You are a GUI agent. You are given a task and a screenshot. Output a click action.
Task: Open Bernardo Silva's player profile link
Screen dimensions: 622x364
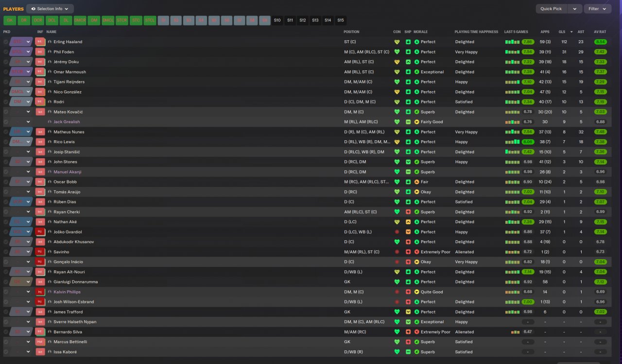pyautogui.click(x=68, y=332)
